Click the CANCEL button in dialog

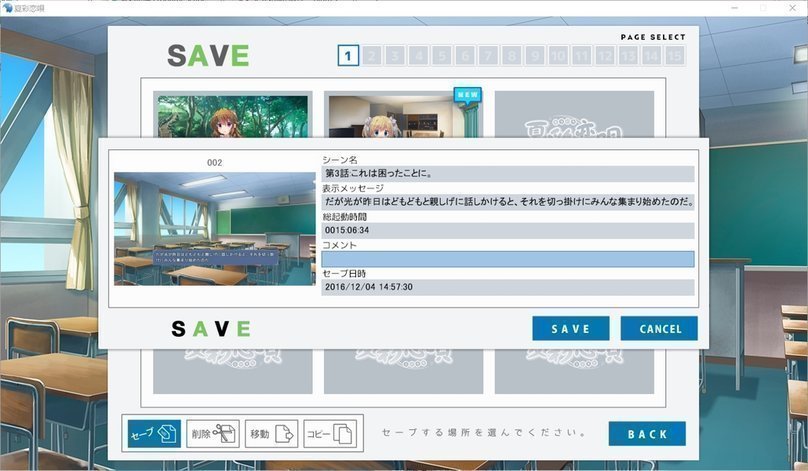659,328
